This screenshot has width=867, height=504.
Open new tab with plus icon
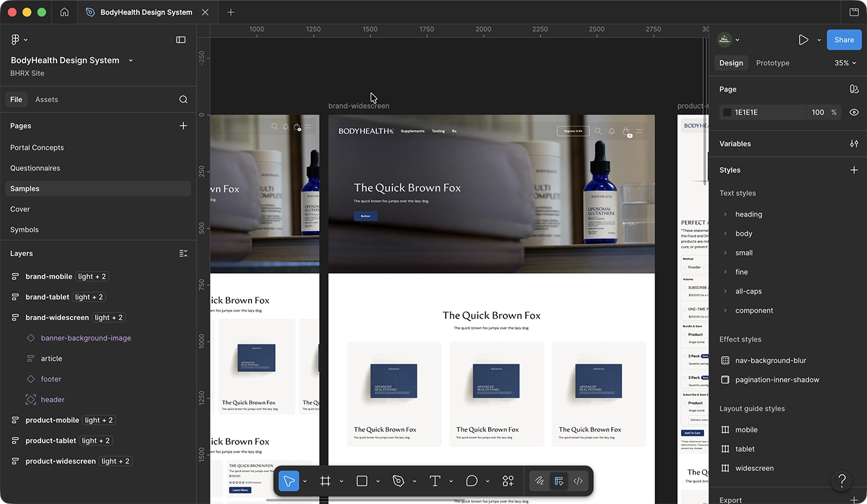click(231, 12)
